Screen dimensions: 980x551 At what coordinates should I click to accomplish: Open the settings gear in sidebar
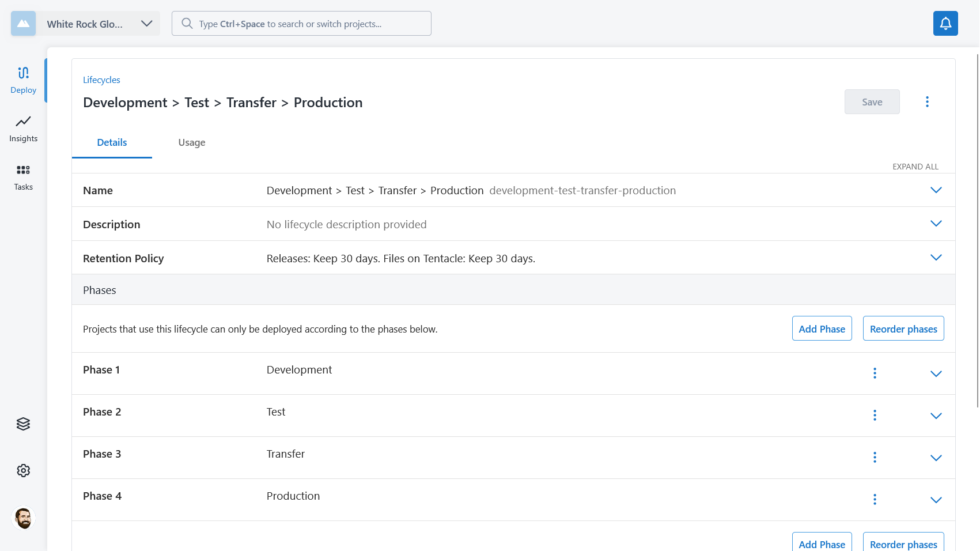pos(23,471)
